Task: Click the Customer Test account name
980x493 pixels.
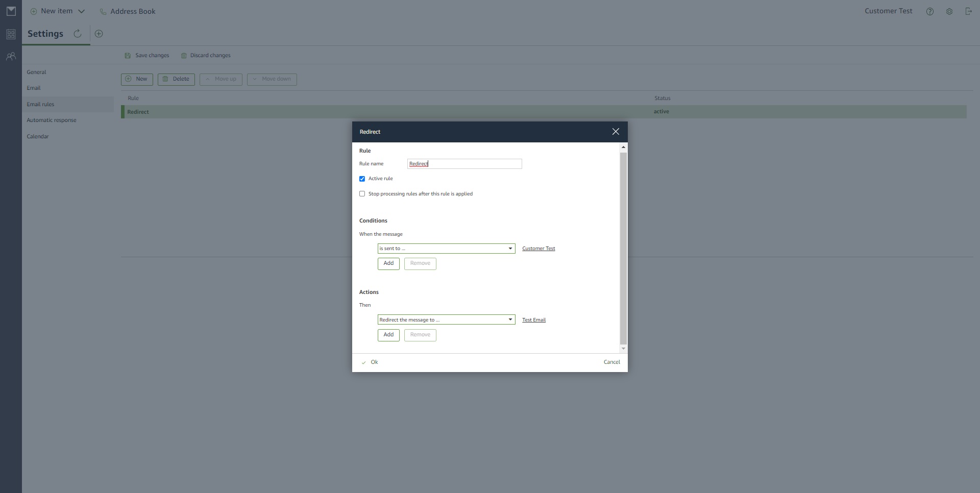Action: point(888,11)
